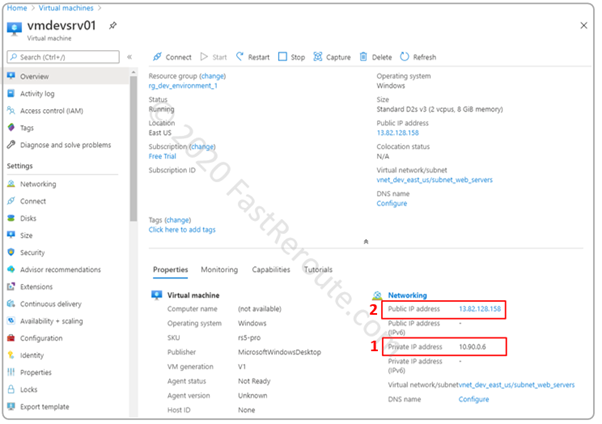Click public IP in Networking properties

click(480, 309)
